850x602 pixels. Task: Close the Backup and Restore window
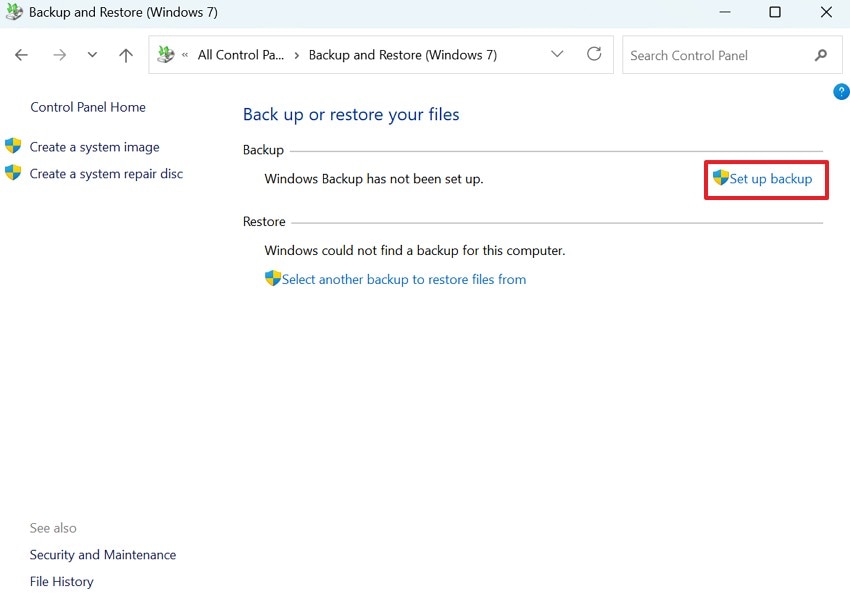coord(826,12)
